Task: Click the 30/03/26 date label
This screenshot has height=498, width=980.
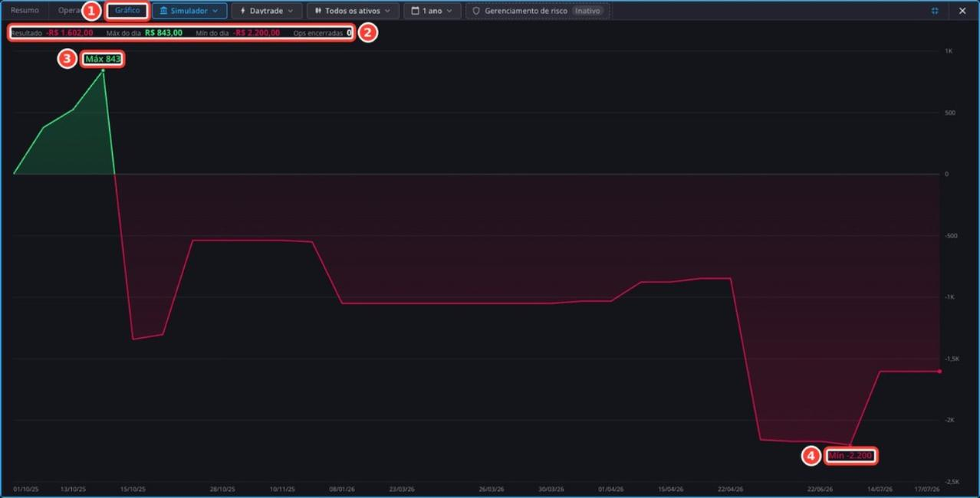Action: click(x=551, y=489)
